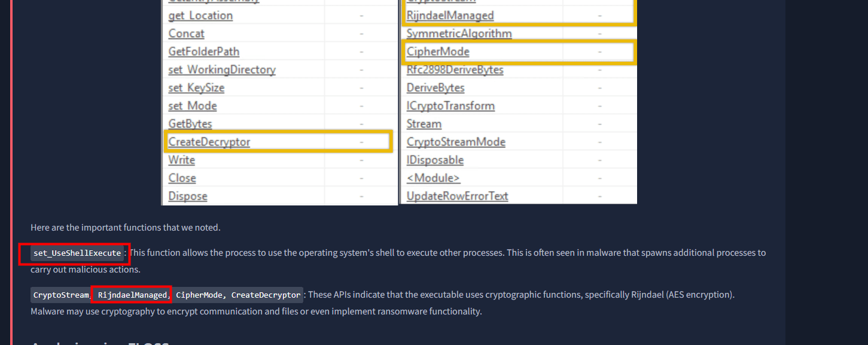Viewport: 868px width, 345px height.
Task: Click the highlighted CreateDecryptor table entry
Action: pyautogui.click(x=209, y=142)
